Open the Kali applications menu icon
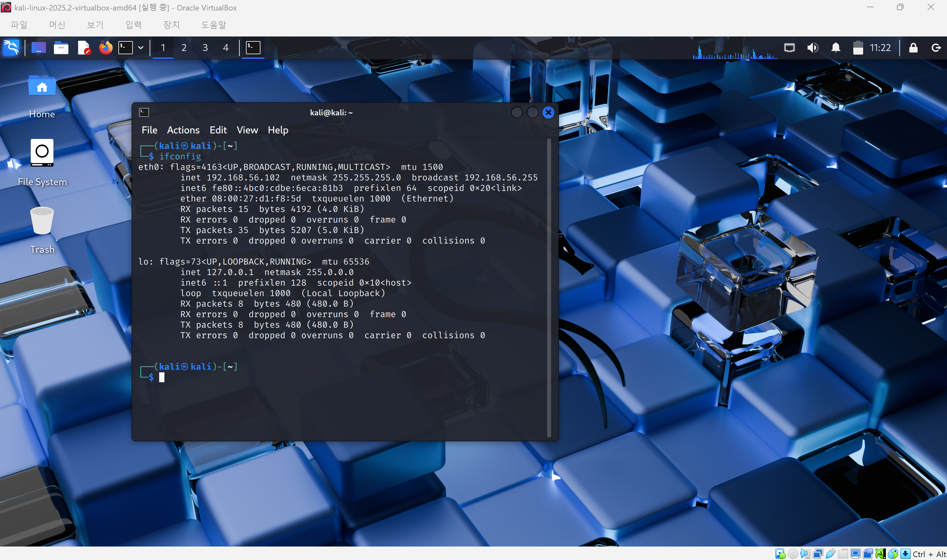Viewport: 947px width, 560px height. (x=11, y=48)
